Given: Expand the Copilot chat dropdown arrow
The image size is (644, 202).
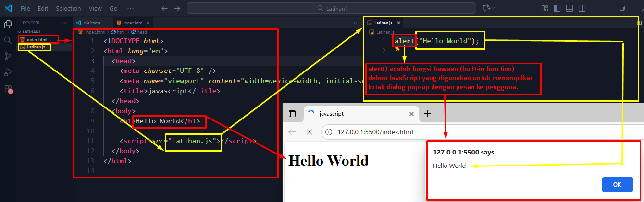Looking at the screenshot, I should click(493, 8).
